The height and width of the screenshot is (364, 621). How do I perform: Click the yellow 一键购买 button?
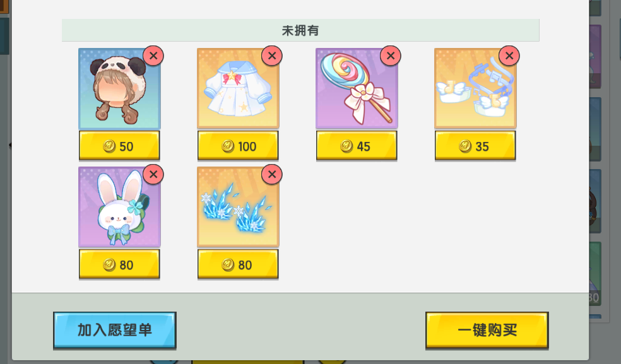(487, 331)
